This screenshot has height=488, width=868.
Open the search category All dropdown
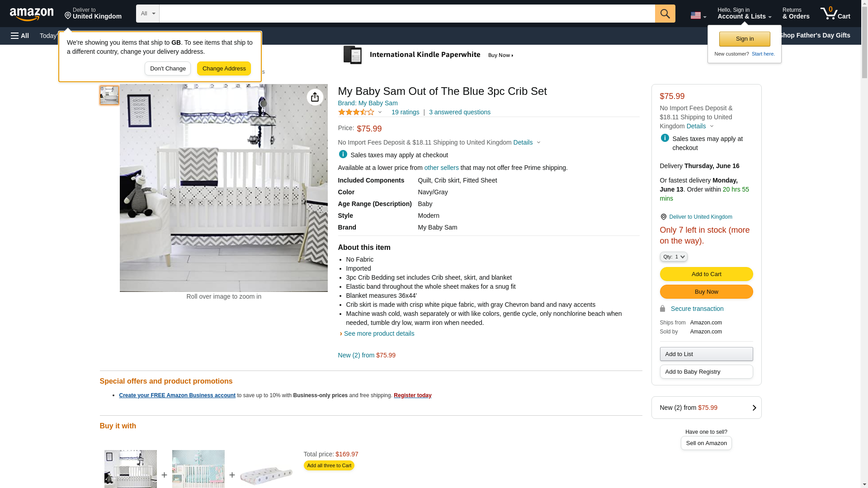[x=148, y=14]
